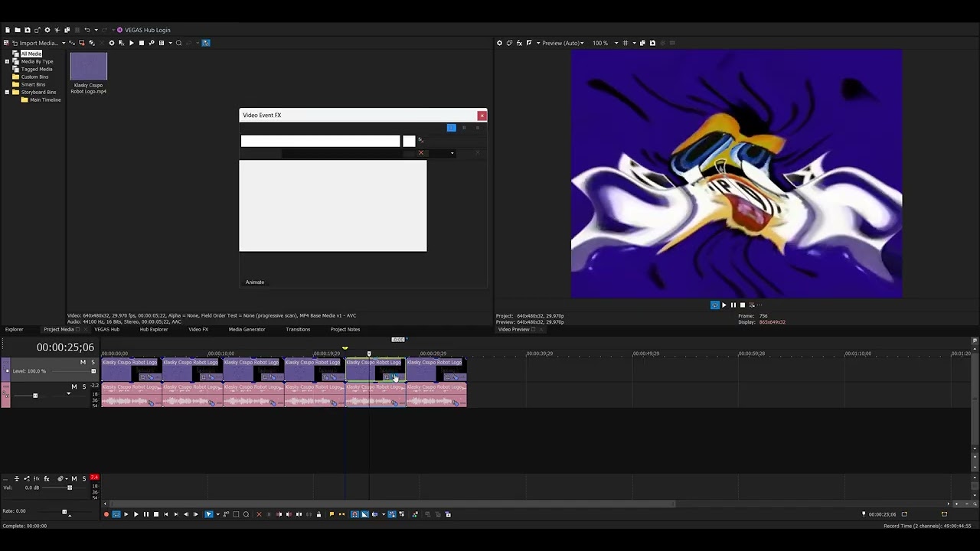Click the FX chain text field
Image resolution: width=980 pixels, height=551 pixels.
click(x=320, y=141)
